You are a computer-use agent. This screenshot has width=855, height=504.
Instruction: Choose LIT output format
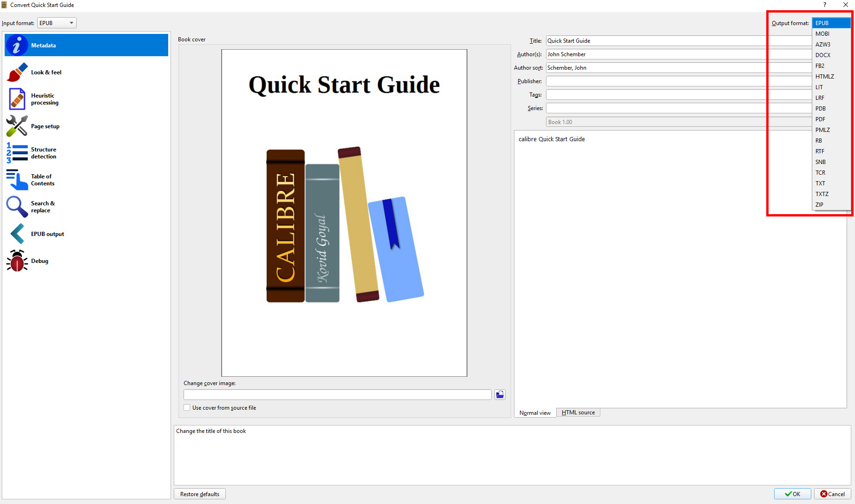831,87
